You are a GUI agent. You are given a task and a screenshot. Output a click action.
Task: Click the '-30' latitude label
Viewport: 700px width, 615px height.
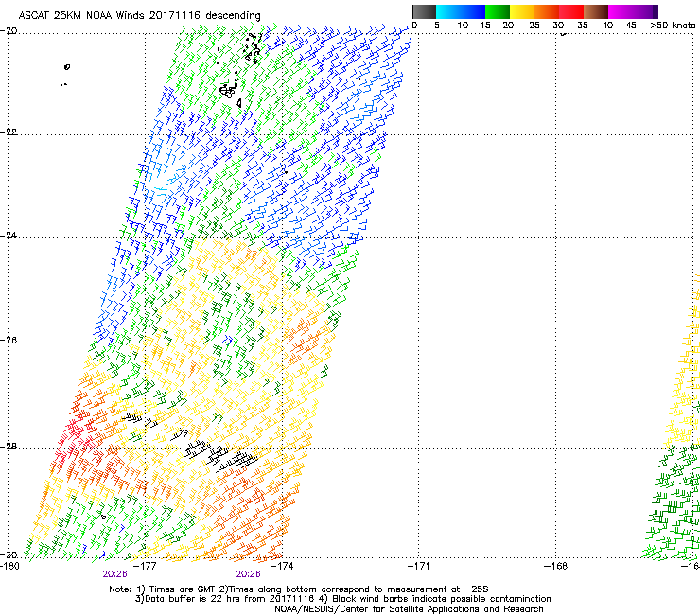click(x=9, y=555)
